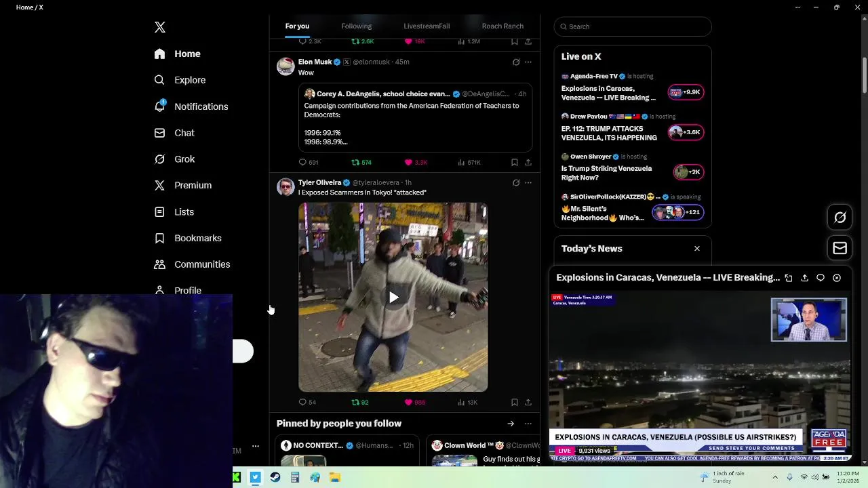The width and height of the screenshot is (868, 488).
Task: Open Elon Musk's profile avatar
Action: coord(285,66)
